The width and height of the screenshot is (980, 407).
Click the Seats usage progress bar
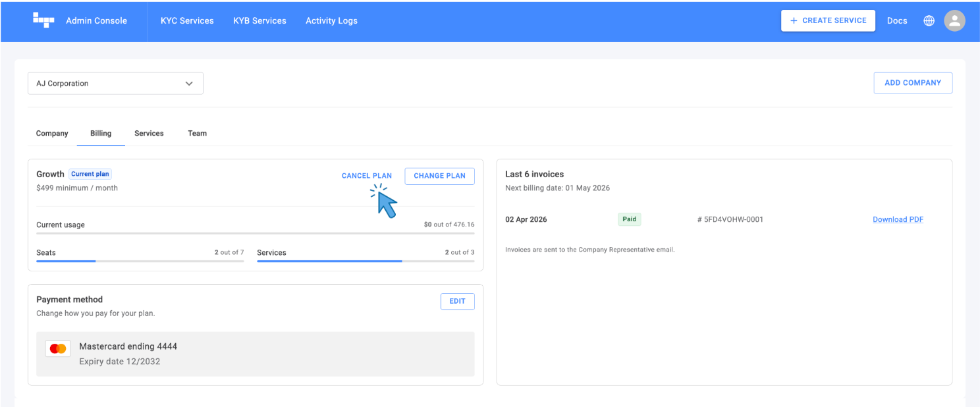[x=140, y=261]
